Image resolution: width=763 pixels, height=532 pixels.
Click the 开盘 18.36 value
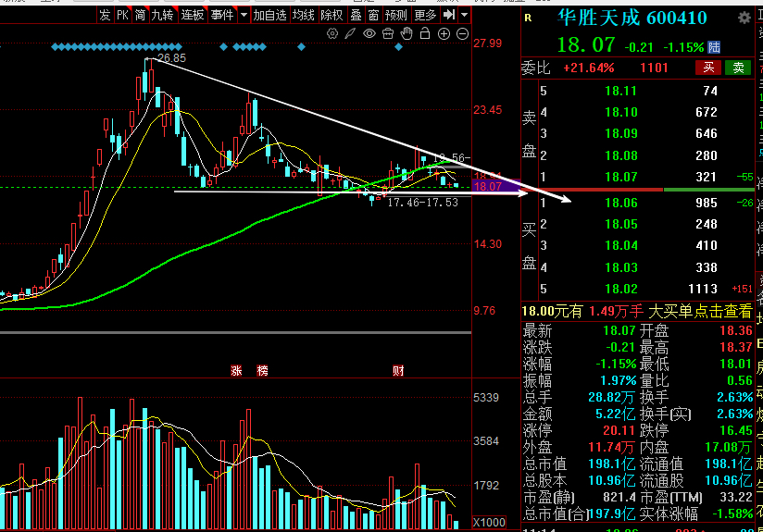point(736,330)
